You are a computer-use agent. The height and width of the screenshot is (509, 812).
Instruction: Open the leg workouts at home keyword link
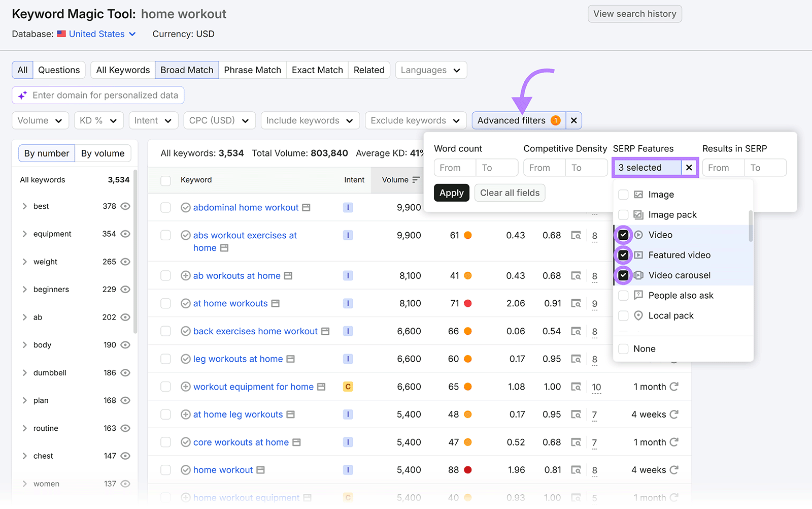tap(238, 359)
